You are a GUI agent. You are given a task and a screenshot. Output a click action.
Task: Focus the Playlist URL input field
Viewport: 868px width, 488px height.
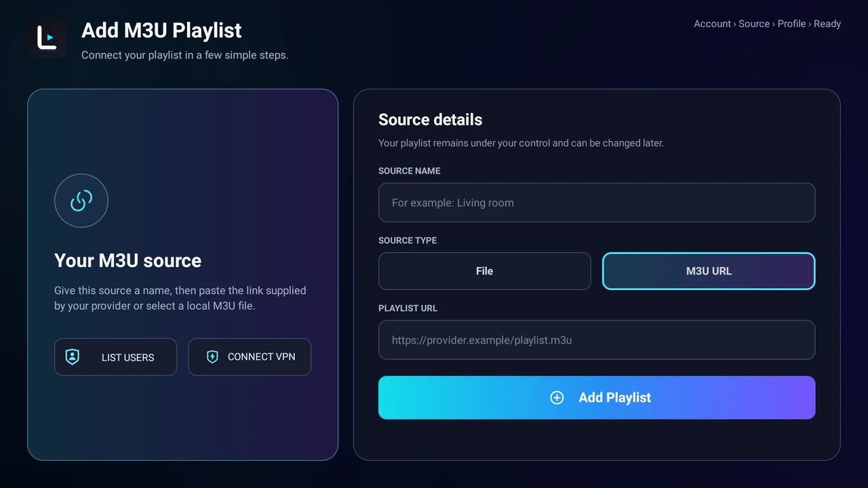pyautogui.click(x=597, y=340)
